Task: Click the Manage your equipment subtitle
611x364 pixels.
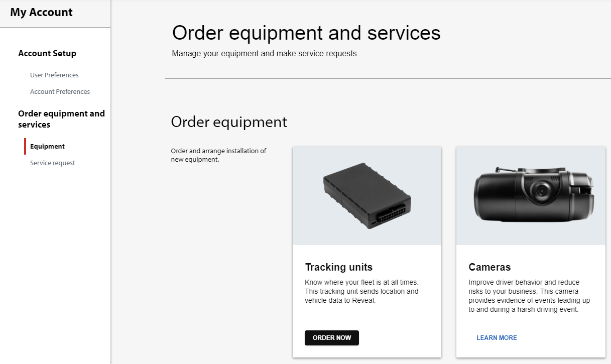Action: pos(265,53)
